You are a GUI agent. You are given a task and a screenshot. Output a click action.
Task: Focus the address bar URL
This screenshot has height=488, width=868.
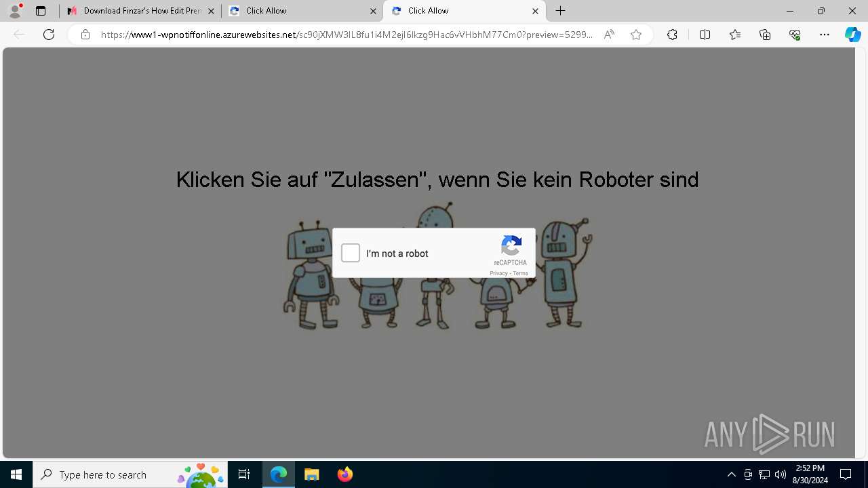347,35
